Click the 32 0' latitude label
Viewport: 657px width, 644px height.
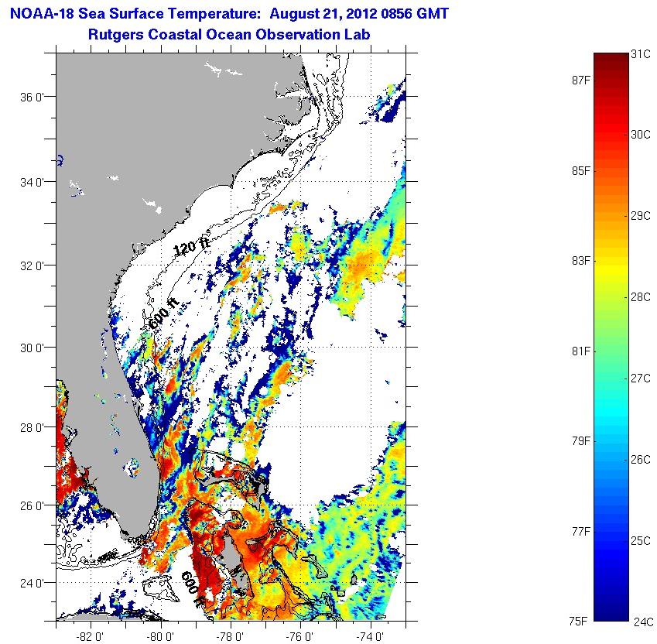coord(32,266)
